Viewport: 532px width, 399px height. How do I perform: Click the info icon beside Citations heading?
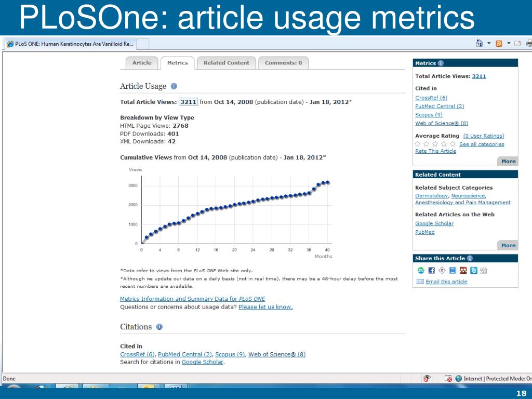click(159, 327)
